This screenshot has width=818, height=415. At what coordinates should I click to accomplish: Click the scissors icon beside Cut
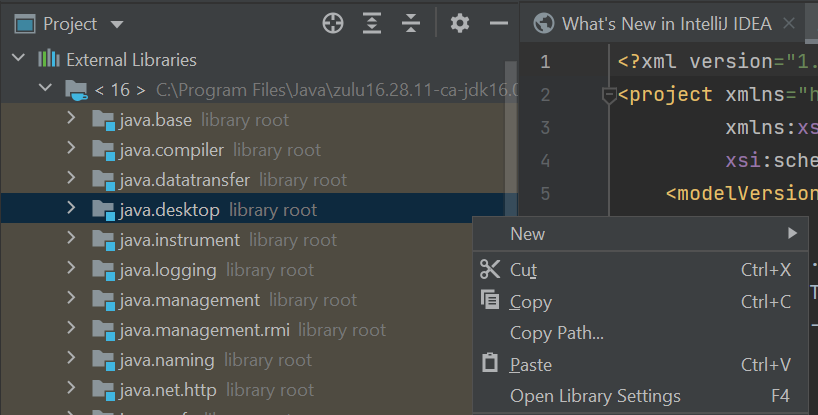(x=490, y=270)
